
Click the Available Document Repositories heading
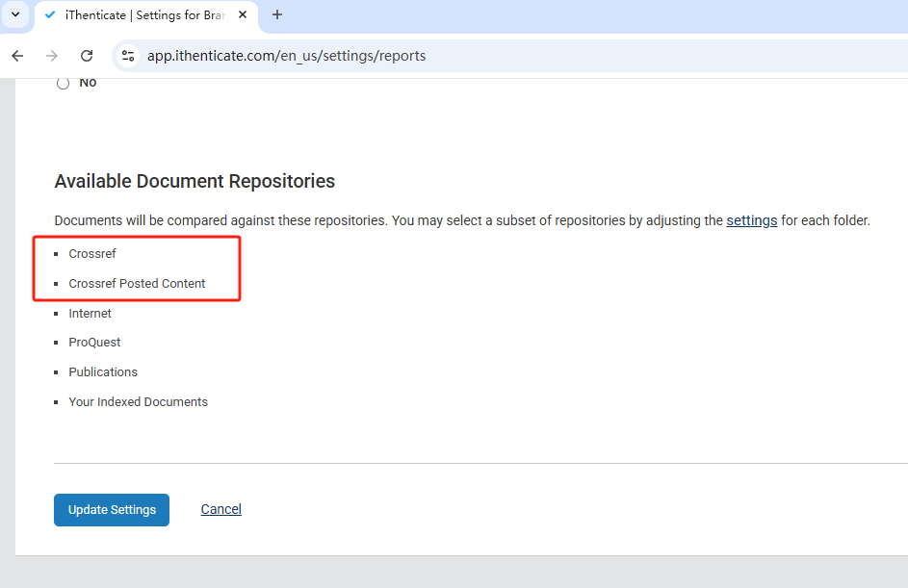click(x=195, y=181)
